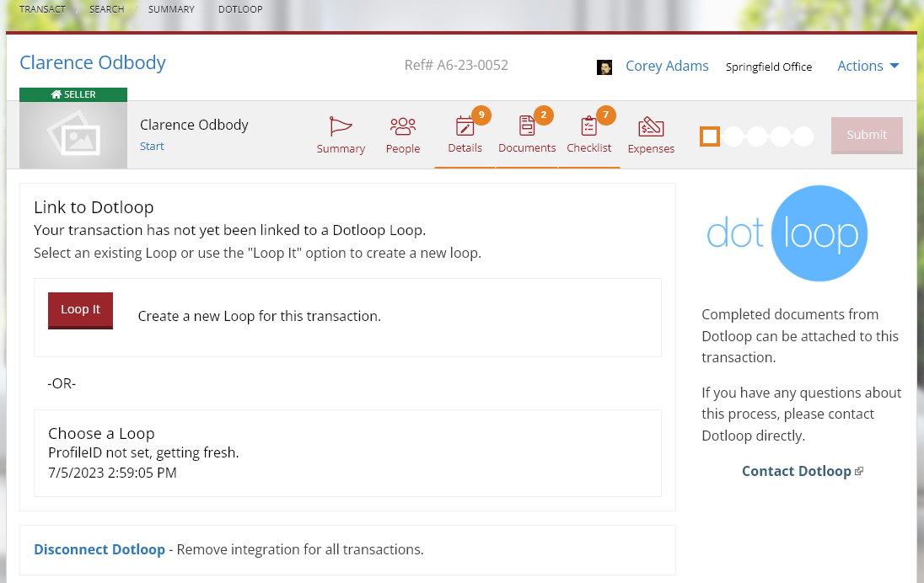Open the Actions dropdown menu

[868, 65]
